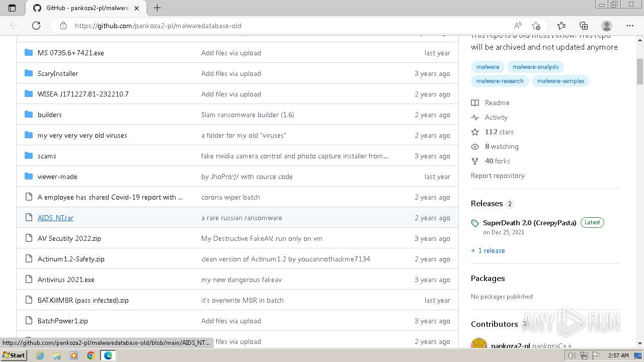Image resolution: width=644 pixels, height=362 pixels.
Task: Launch Internet Explorer from taskbar
Action: click(40, 355)
